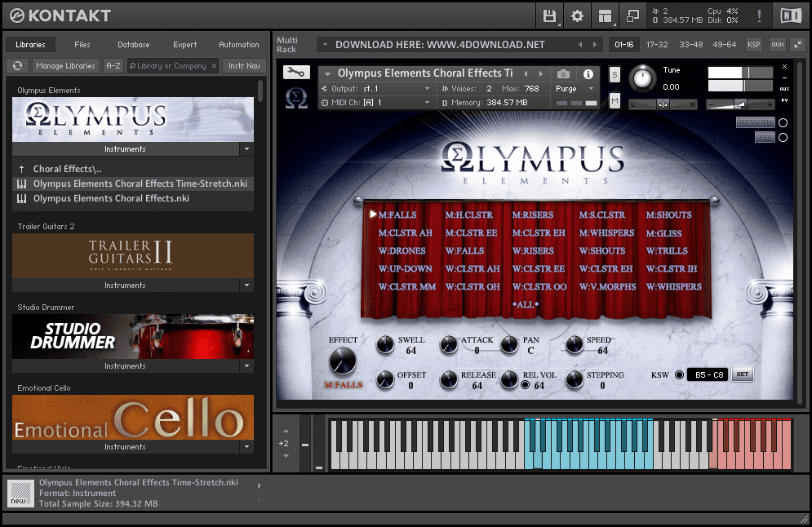Select the W:TRILLS effect
The height and width of the screenshot is (527, 812).
pyautogui.click(x=667, y=250)
